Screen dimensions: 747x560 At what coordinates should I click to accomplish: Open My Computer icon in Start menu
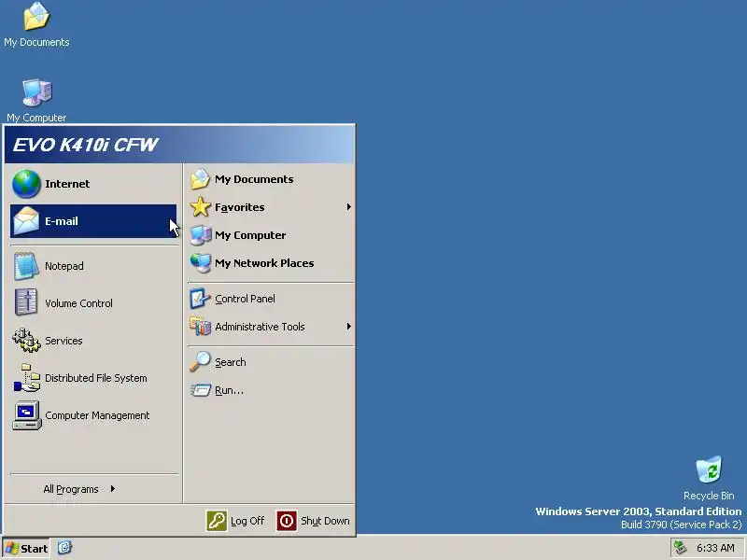(x=200, y=235)
